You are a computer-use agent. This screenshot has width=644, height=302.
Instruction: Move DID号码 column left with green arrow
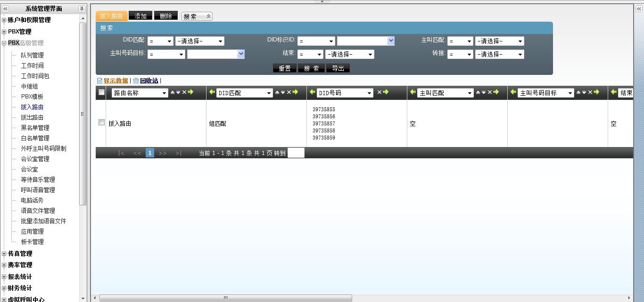point(312,92)
